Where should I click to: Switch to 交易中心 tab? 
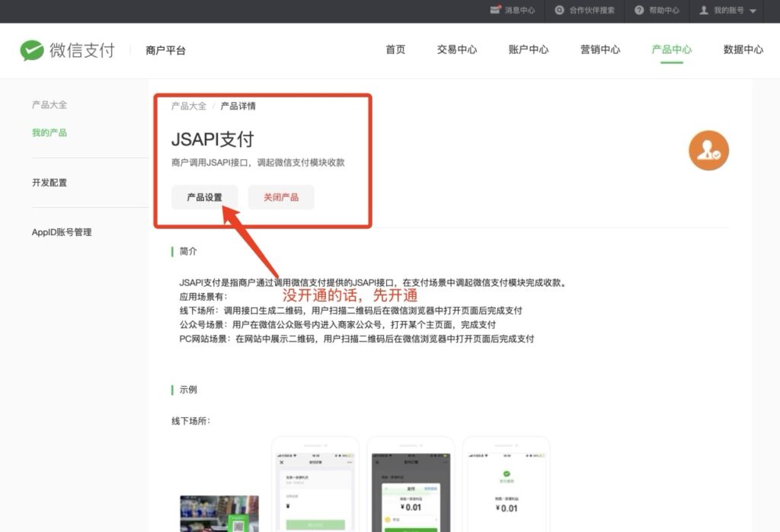(457, 49)
